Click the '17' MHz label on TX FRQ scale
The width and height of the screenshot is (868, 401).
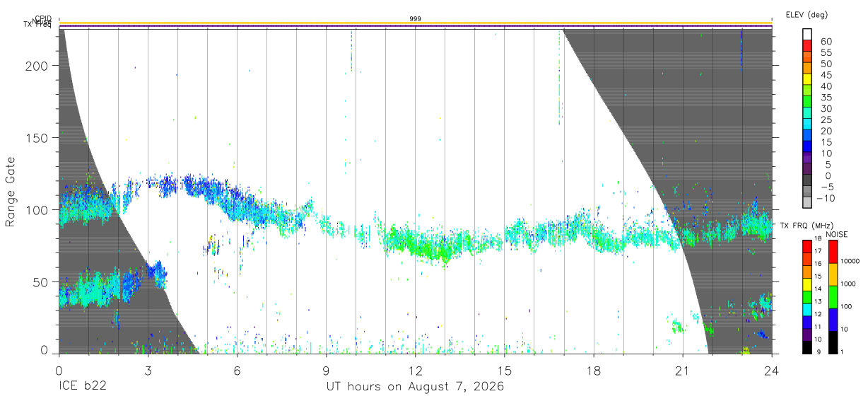pos(819,251)
